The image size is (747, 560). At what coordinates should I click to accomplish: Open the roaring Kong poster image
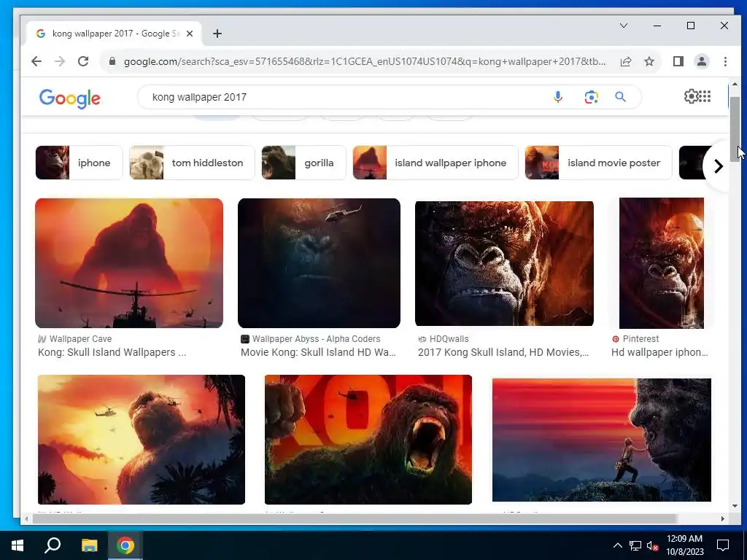point(368,440)
